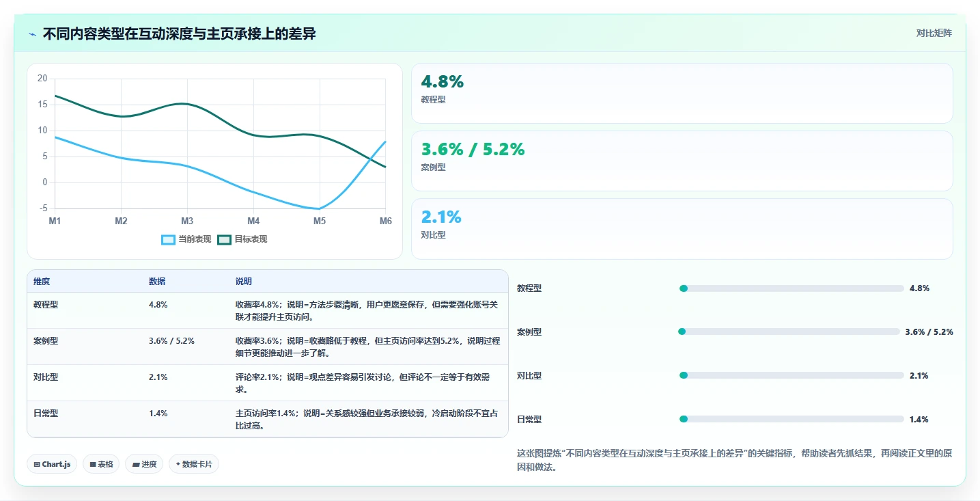Image resolution: width=980 pixels, height=501 pixels.
Task: Click the 收藏率4.8% description cell
Action: point(369,310)
